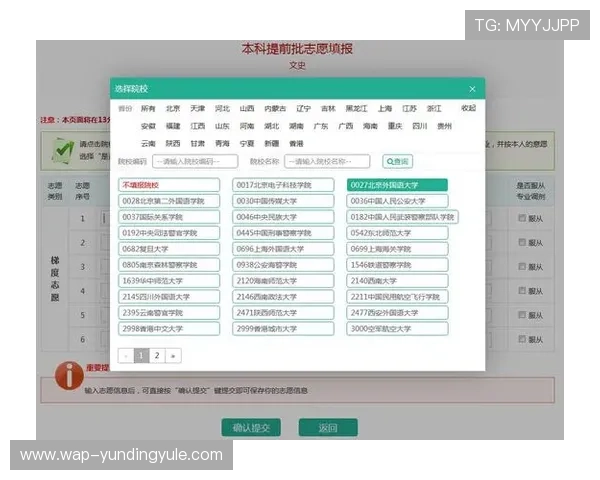Screen dimensions: 600x480
Task: Filter schools by 重庆
Action: coord(395,126)
